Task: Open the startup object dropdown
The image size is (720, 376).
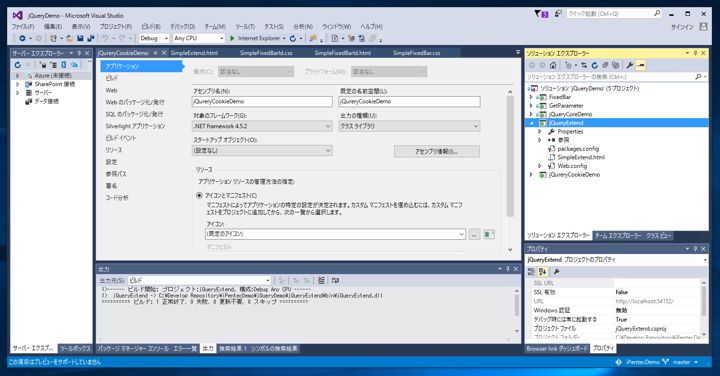Action: (x=262, y=151)
